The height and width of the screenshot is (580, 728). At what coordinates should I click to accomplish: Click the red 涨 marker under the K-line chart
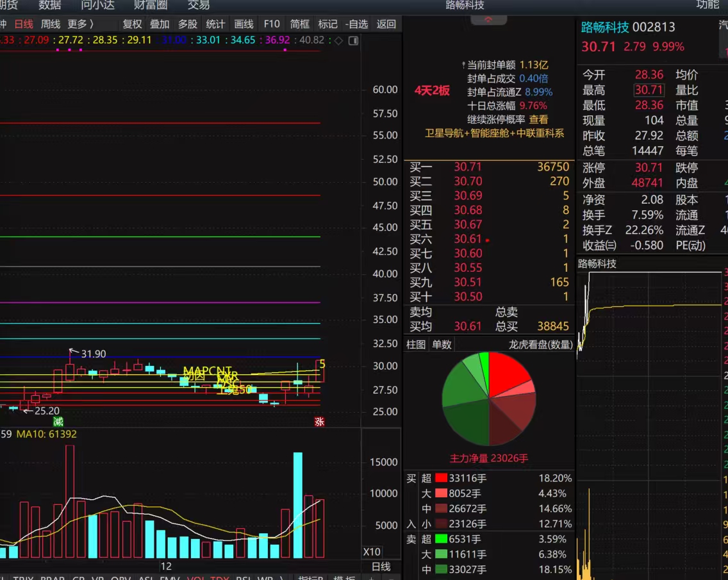coord(319,422)
